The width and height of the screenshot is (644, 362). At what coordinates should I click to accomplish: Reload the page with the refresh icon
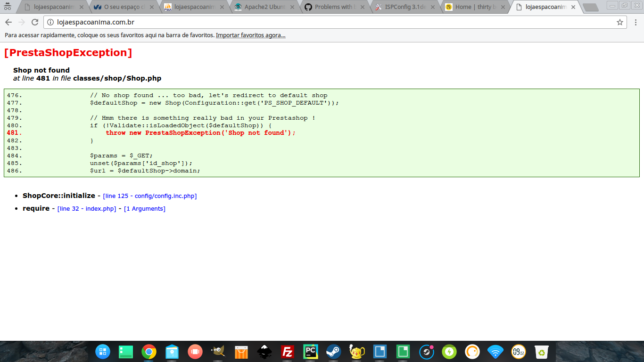pos(35,22)
